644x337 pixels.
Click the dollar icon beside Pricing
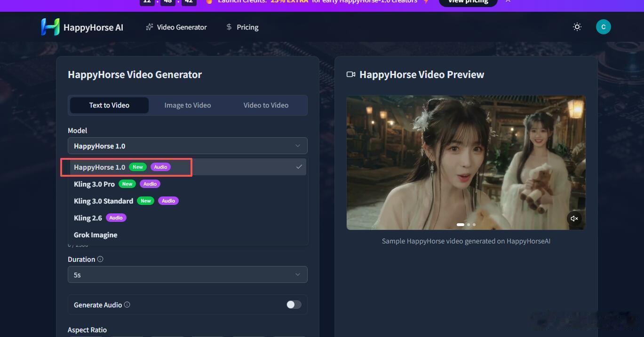[229, 27]
